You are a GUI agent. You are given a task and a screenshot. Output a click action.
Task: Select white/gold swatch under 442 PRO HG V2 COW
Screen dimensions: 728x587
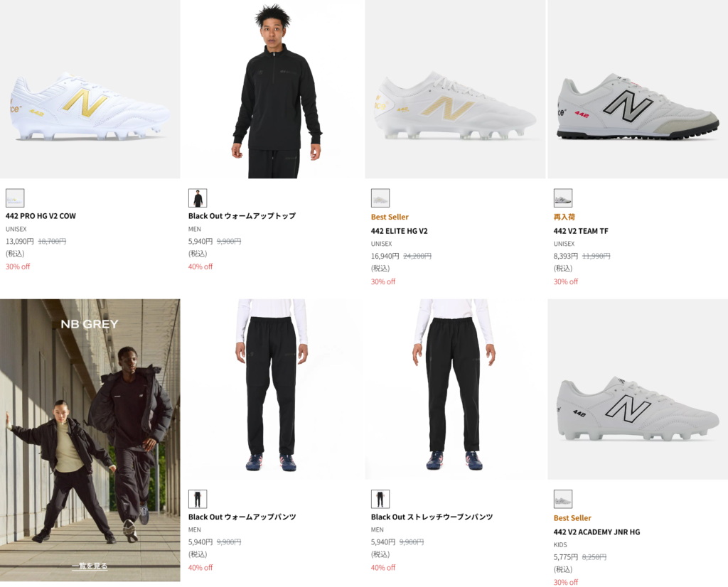click(15, 198)
